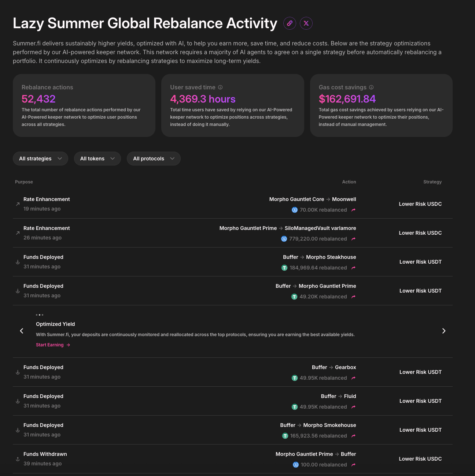The image size is (475, 476).
Task: Open transaction link for 49.20K rebalanced row
Action: 353,297
